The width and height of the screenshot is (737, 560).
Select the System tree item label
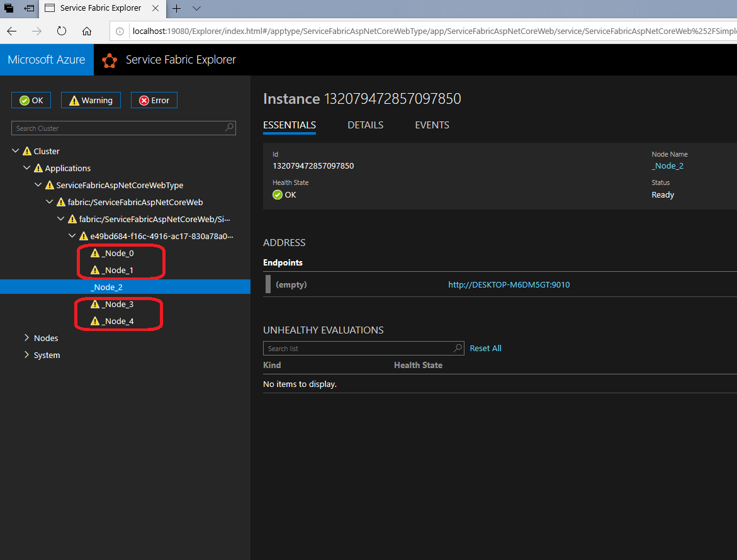point(47,355)
